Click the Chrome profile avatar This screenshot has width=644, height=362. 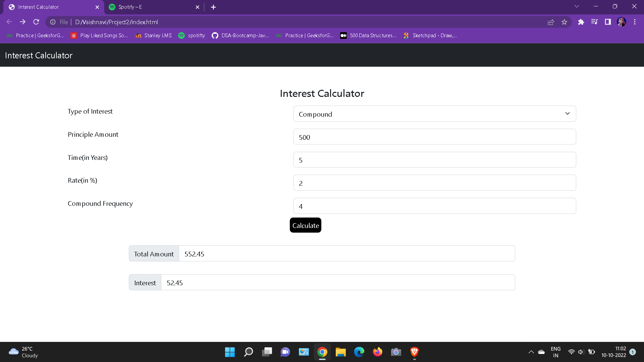click(x=622, y=22)
